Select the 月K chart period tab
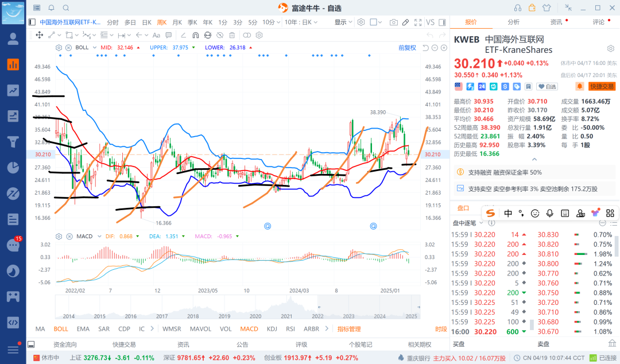The width and height of the screenshot is (620, 364). [177, 22]
